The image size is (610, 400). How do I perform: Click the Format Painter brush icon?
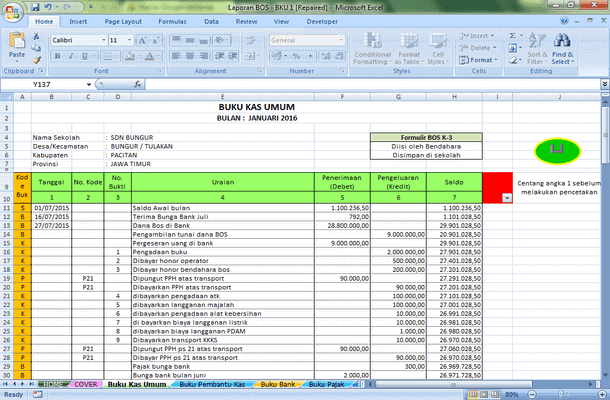click(36, 60)
